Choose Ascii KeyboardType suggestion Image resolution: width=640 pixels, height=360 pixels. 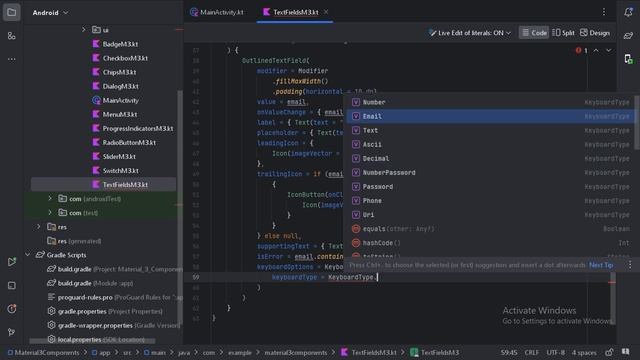tap(490, 144)
